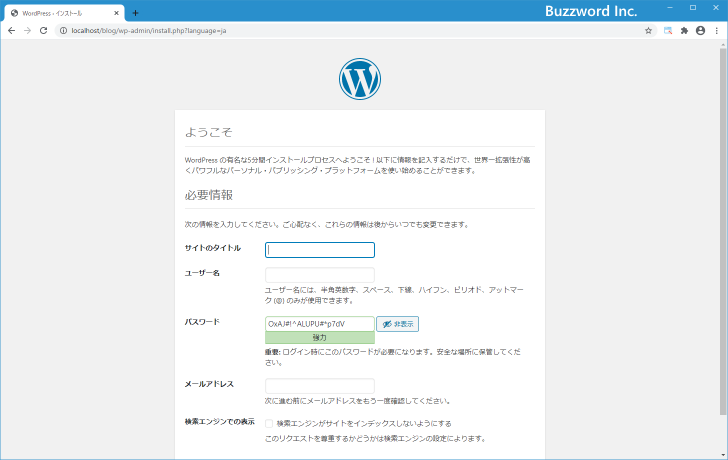728x460 pixels.
Task: Click the extension icon next to the star
Action: click(x=668, y=31)
